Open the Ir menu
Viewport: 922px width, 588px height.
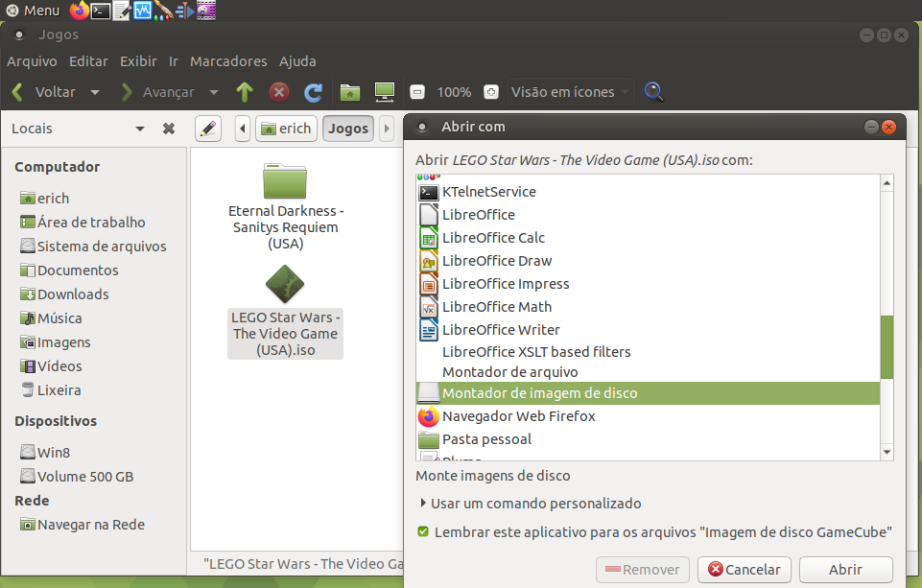(x=173, y=61)
